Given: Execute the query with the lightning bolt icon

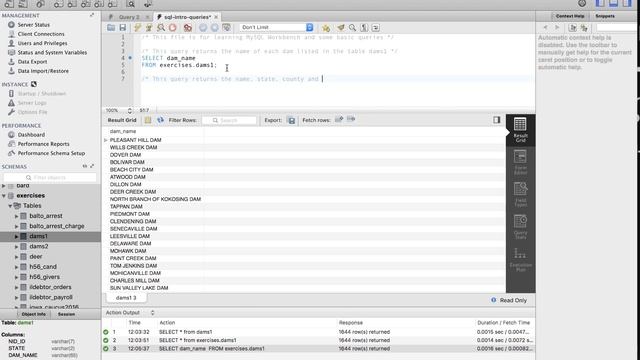Looking at the screenshot, I should coord(138,27).
